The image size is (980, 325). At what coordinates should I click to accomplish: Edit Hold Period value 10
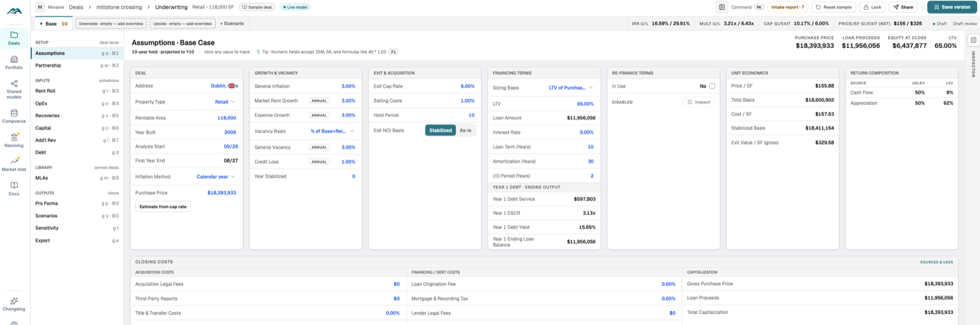point(472,115)
